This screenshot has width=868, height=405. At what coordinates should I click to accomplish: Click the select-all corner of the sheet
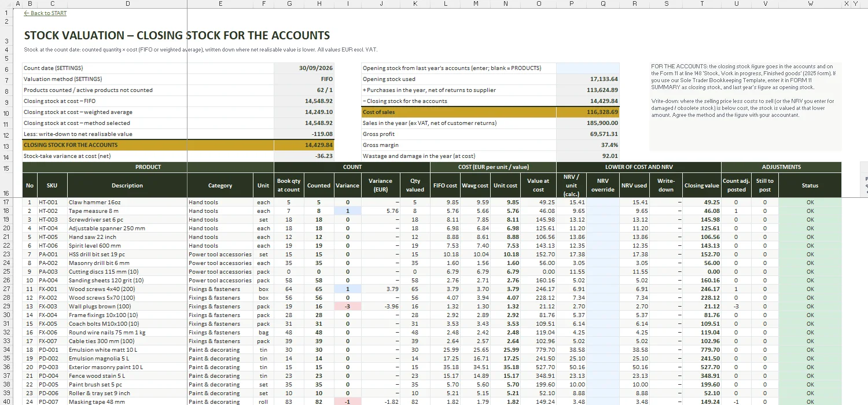6,3
